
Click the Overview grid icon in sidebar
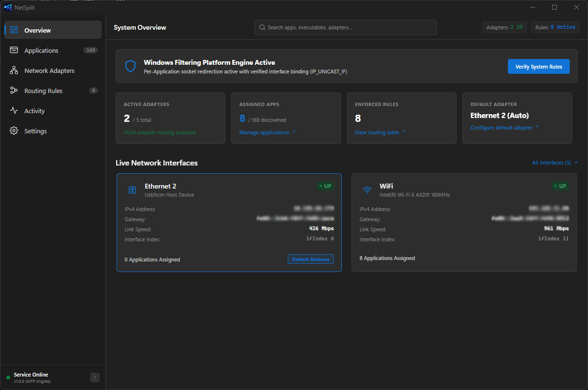tap(14, 30)
